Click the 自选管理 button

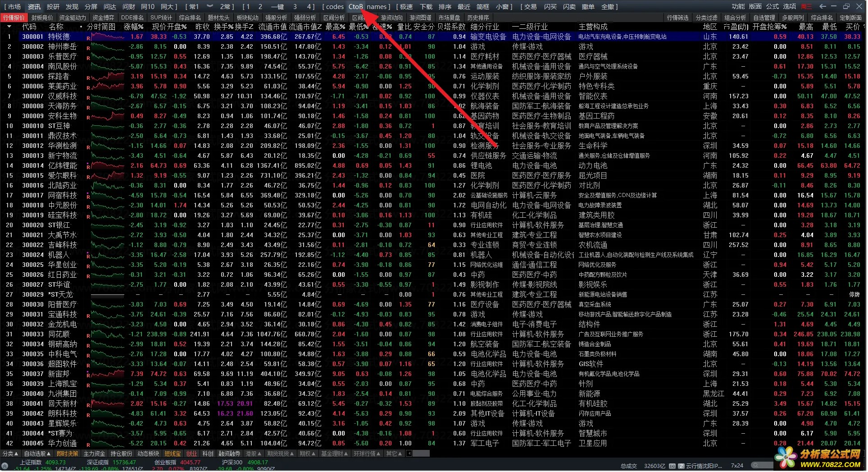tap(764, 18)
